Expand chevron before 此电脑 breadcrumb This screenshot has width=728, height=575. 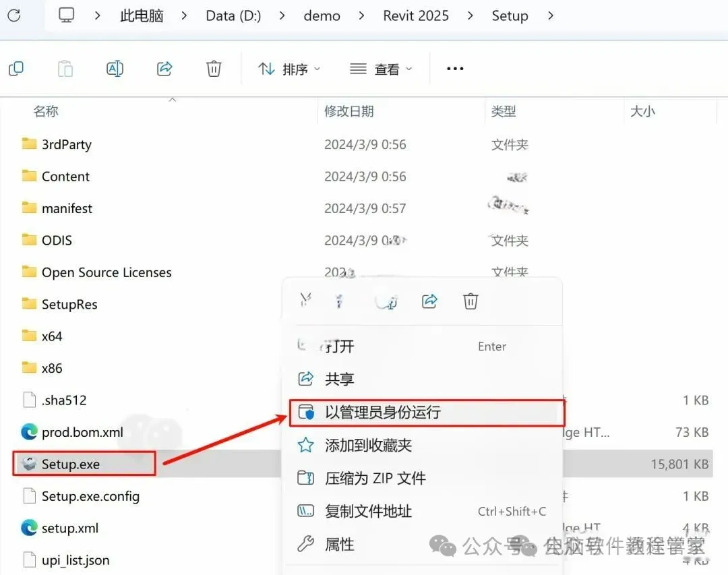[x=97, y=16]
